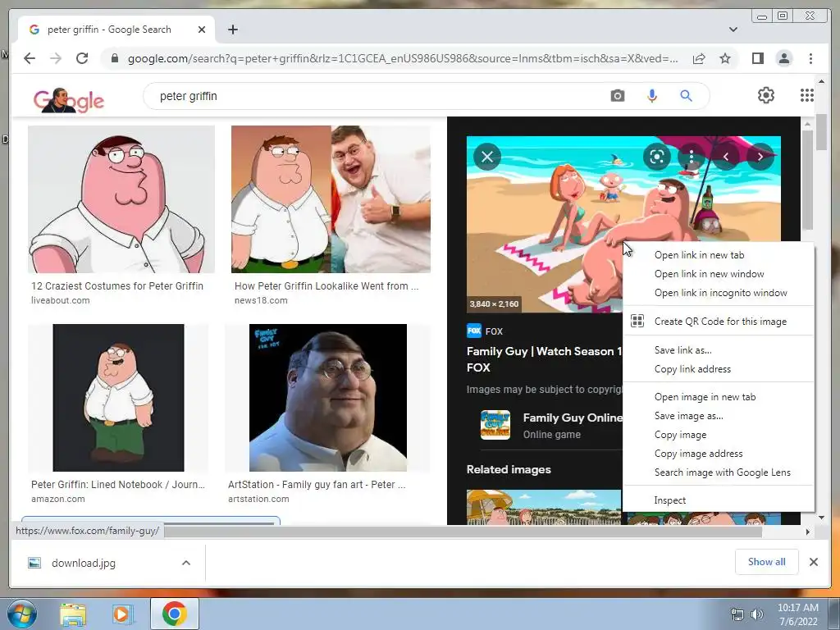
Task: Open a new tab with plus button
Action: [x=232, y=30]
